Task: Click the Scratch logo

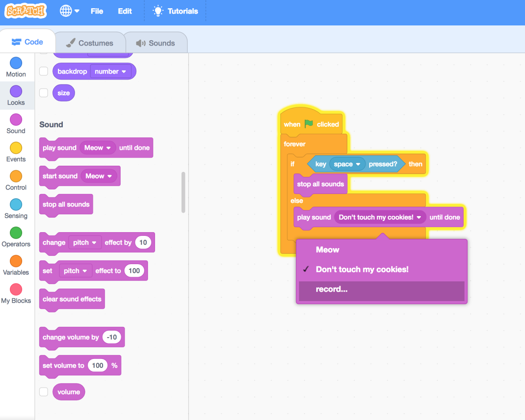Action: coord(26,11)
